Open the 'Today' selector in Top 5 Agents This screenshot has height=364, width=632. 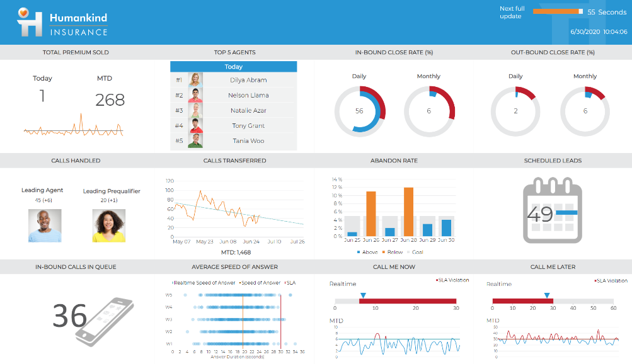point(233,66)
